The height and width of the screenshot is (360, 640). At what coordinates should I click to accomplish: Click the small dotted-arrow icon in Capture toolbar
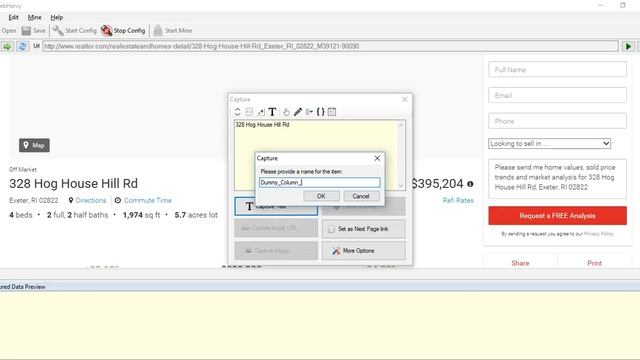pyautogui.click(x=261, y=112)
